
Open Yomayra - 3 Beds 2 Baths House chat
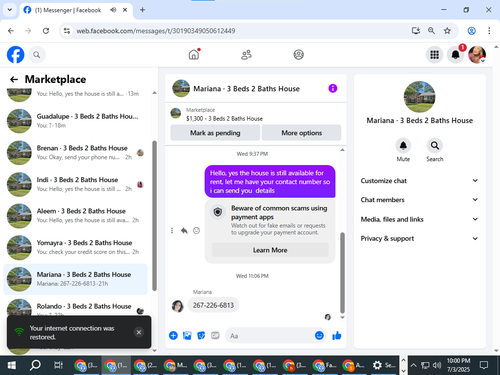click(x=76, y=247)
